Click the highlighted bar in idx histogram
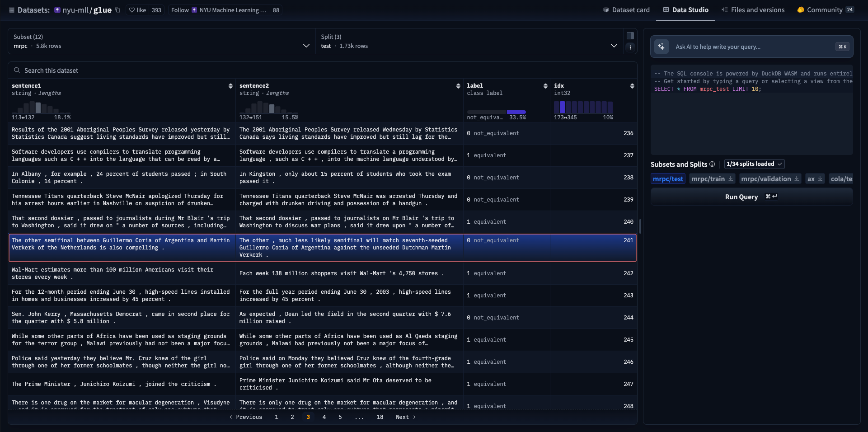 pos(563,107)
